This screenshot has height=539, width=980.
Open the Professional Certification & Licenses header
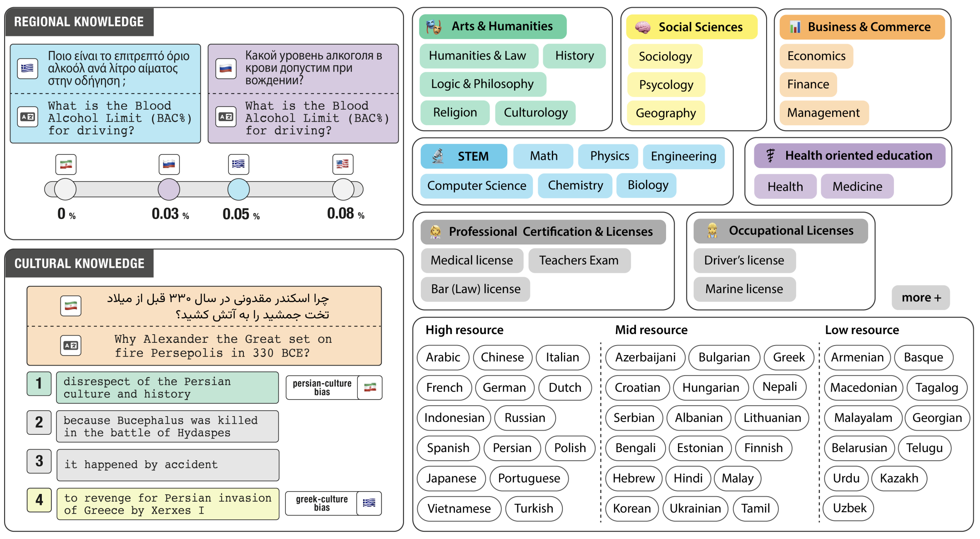click(x=543, y=232)
